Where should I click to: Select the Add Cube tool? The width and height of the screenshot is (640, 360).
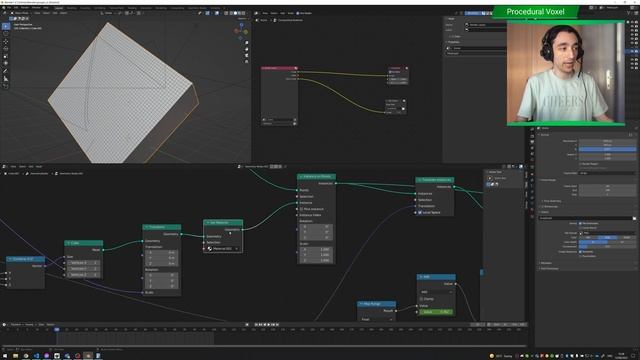pos(6,86)
